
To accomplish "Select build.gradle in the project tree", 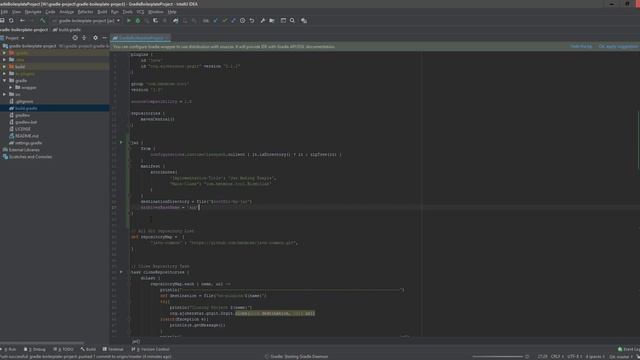I will pyautogui.click(x=55, y=108).
